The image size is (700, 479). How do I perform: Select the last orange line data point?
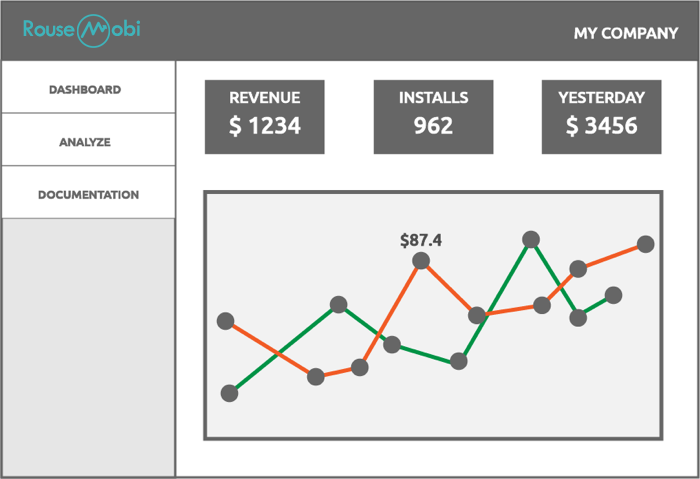click(x=646, y=244)
